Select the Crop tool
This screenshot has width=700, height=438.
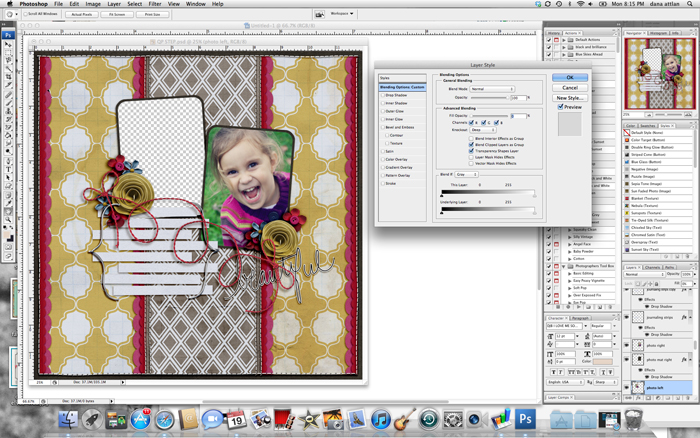click(x=8, y=77)
